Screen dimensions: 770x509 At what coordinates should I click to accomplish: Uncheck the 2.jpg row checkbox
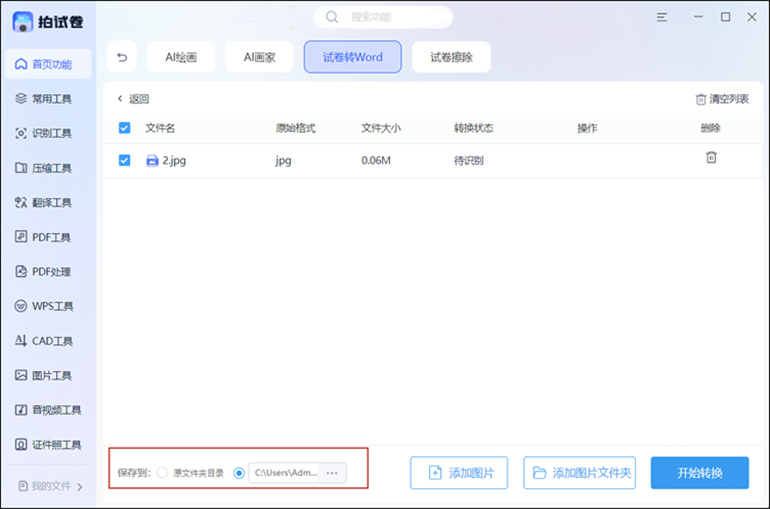click(x=125, y=161)
